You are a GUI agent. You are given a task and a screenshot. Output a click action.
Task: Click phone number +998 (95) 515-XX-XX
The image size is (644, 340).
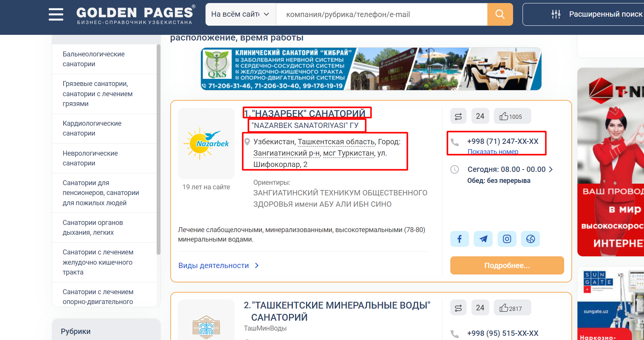coord(503,333)
